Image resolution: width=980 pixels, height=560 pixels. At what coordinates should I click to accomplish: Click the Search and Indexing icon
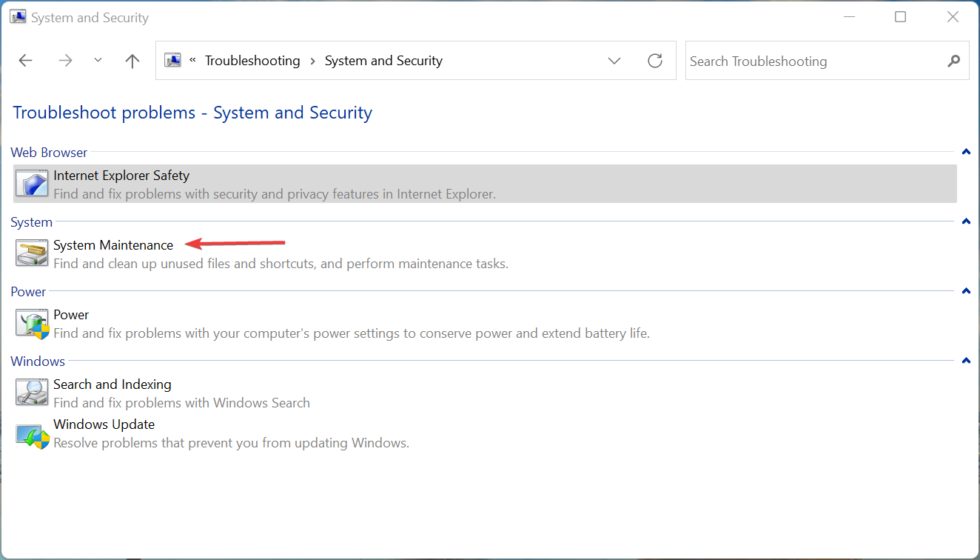(32, 393)
